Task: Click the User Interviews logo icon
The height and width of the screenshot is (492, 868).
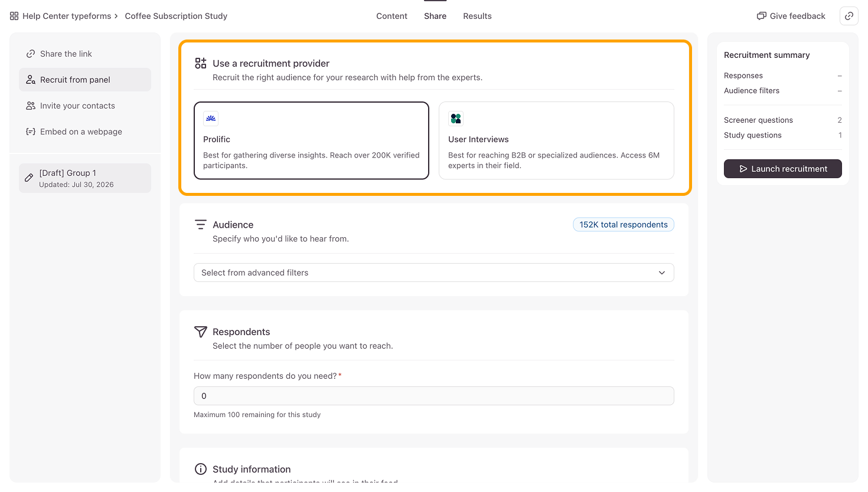Action: tap(456, 119)
